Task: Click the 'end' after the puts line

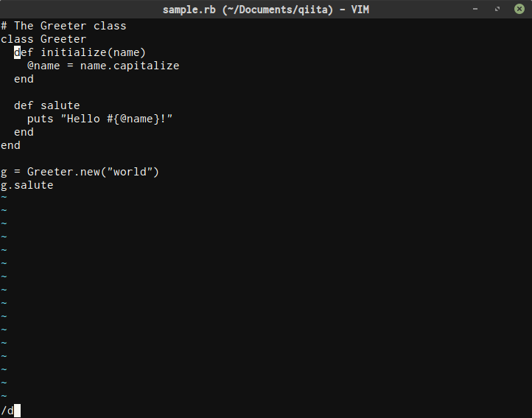Action: tap(24, 132)
